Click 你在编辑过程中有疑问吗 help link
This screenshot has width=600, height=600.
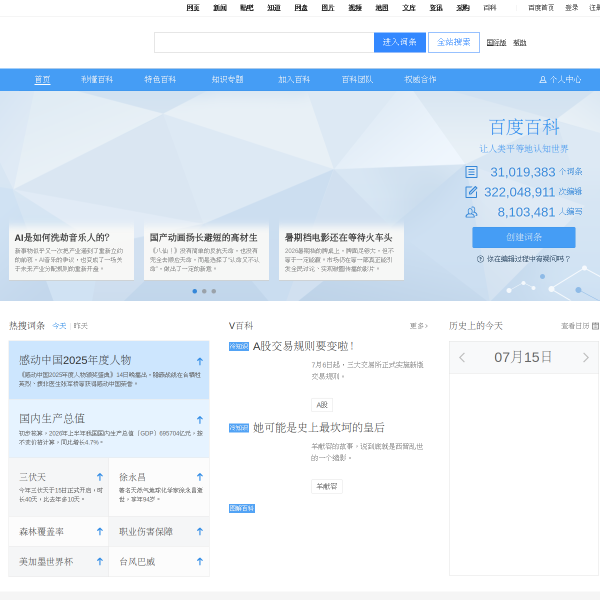pos(528,259)
